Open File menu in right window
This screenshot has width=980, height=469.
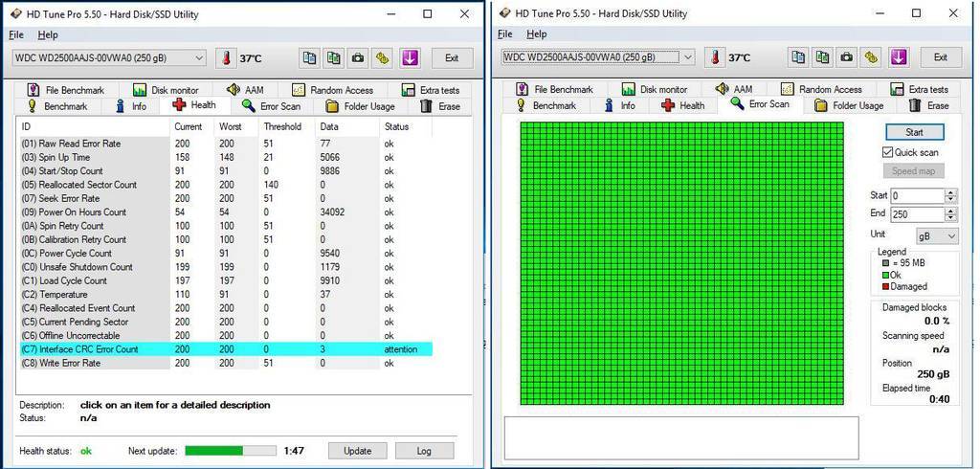[x=505, y=34]
